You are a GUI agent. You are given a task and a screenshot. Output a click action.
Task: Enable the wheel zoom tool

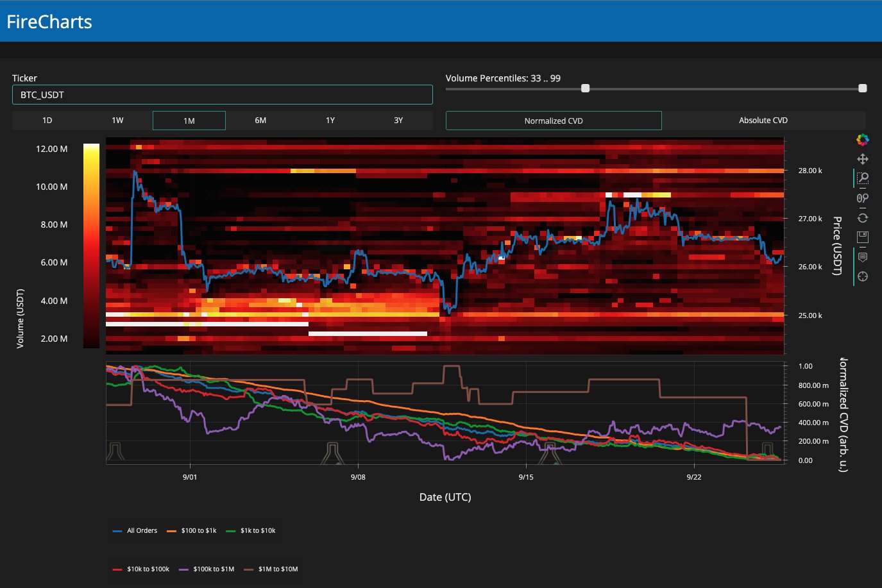point(862,197)
